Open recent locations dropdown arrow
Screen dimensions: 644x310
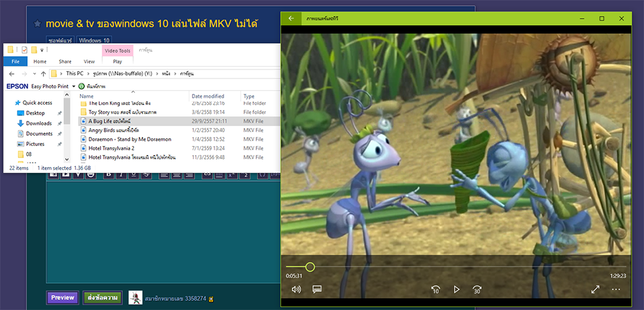[x=34, y=74]
